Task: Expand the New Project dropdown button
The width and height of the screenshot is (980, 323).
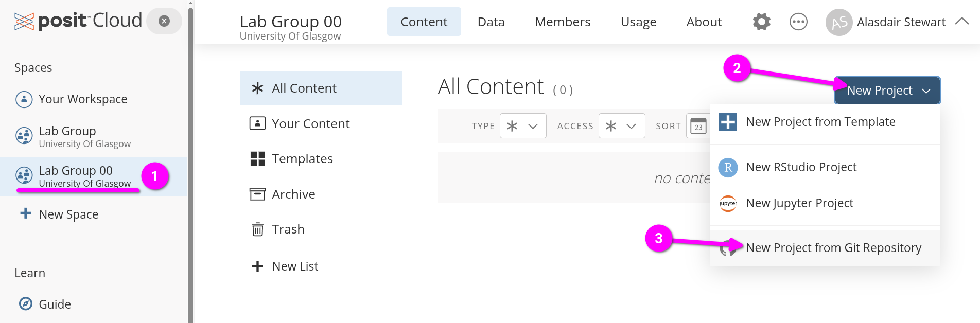Action: click(887, 91)
